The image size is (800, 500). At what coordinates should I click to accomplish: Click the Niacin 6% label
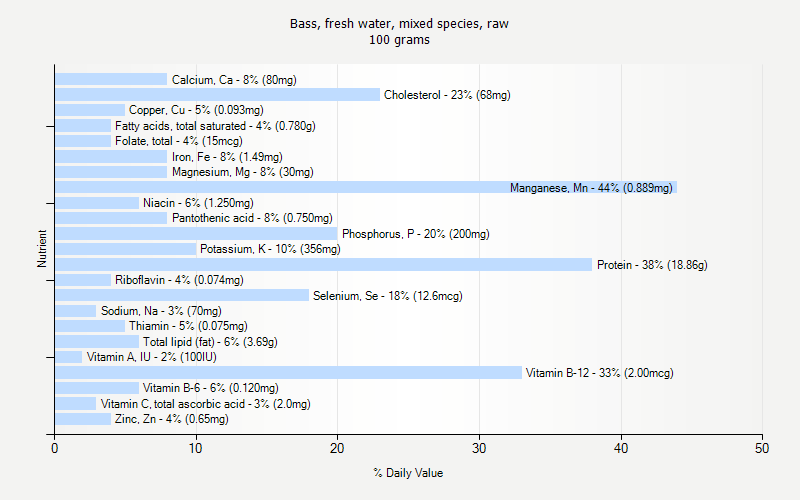(196, 203)
